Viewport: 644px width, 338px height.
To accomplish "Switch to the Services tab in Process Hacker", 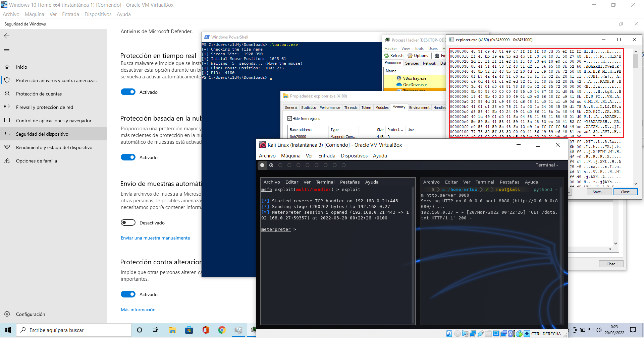I will (412, 63).
